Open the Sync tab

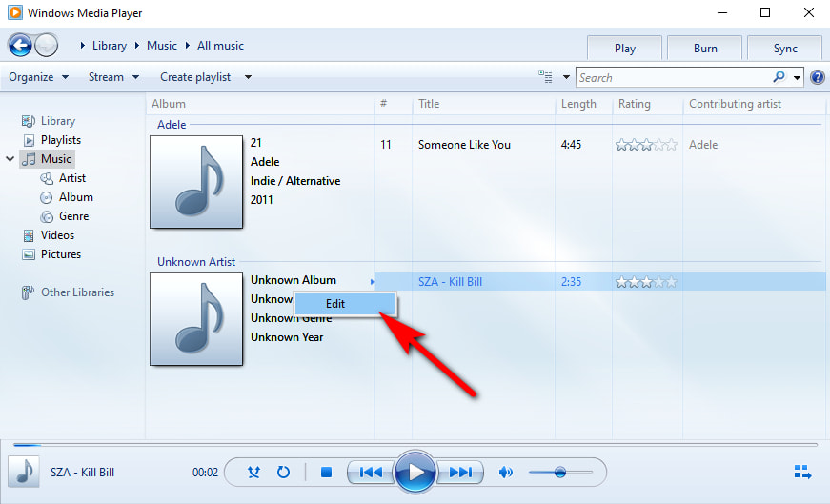click(x=784, y=49)
